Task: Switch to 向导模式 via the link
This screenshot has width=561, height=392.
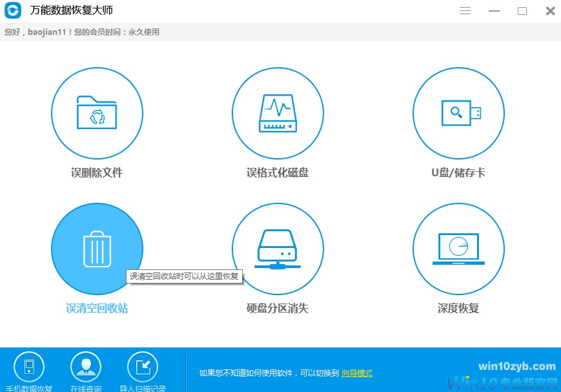Action: coord(357,373)
